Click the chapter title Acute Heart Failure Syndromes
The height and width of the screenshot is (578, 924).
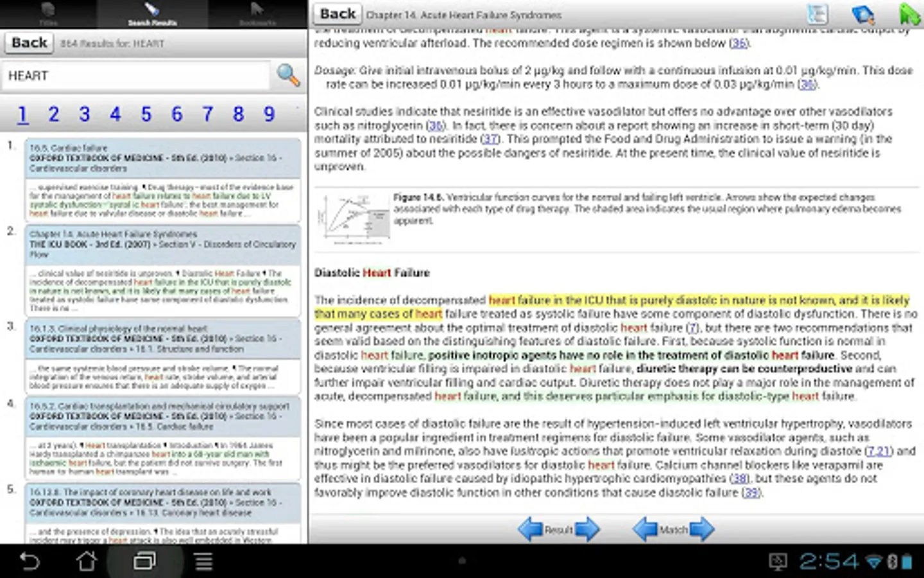pyautogui.click(x=463, y=15)
